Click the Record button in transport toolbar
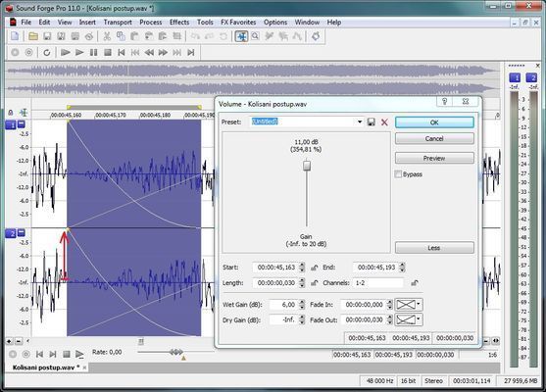546x392 pixels. (x=15, y=53)
